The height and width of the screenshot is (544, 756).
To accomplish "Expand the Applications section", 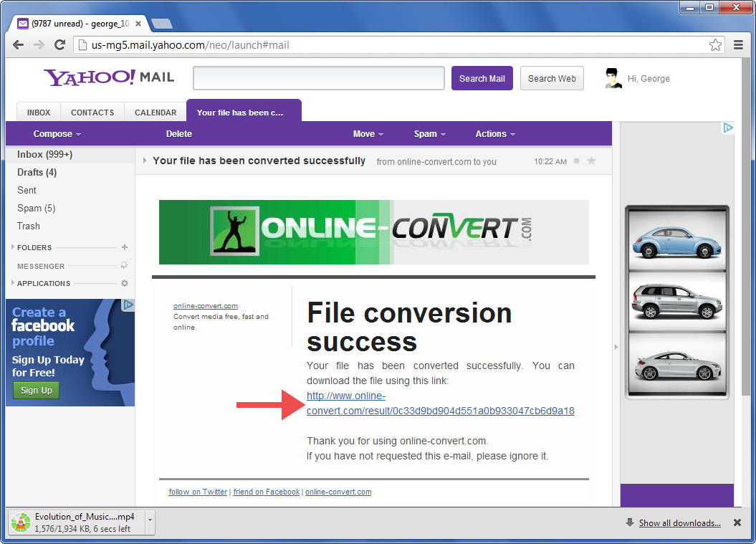I will [12, 282].
